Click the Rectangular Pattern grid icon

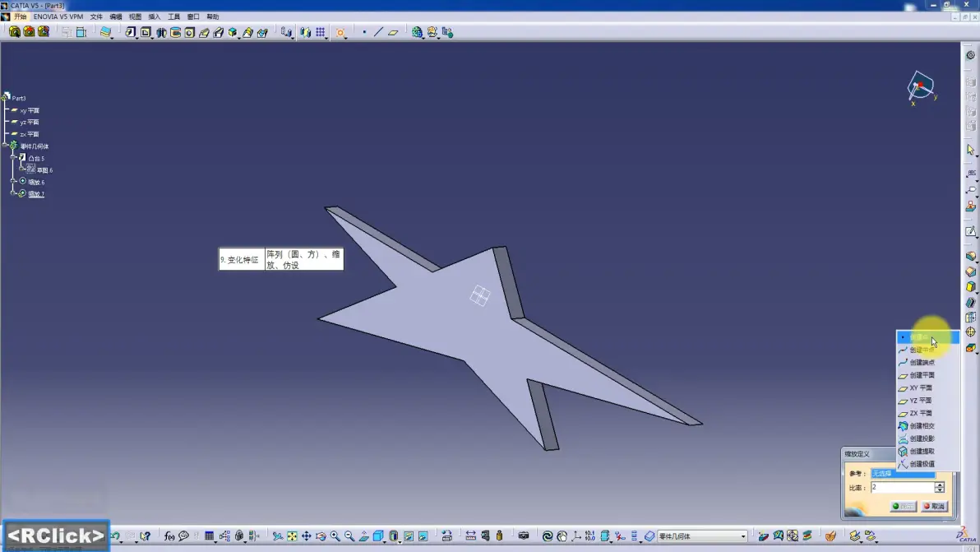[x=320, y=32]
